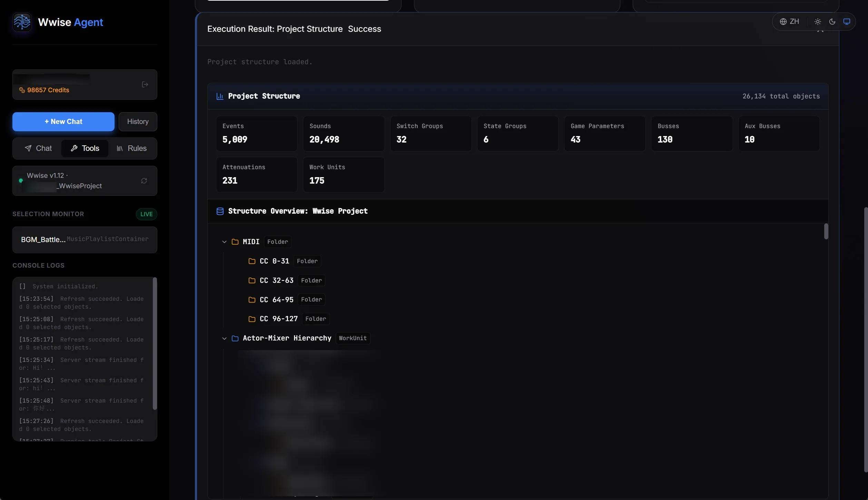The width and height of the screenshot is (868, 500).
Task: Click the Events 5,009 stat card
Action: [x=257, y=133]
